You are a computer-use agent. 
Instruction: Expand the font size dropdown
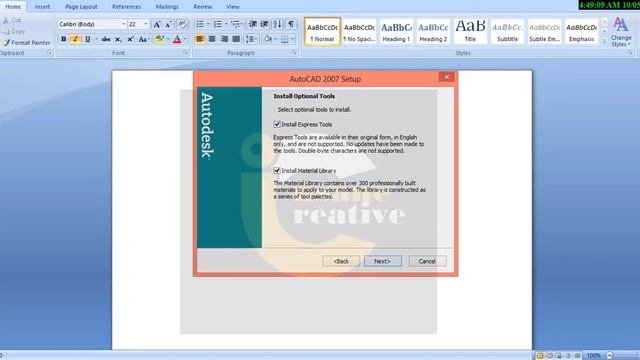point(146,24)
